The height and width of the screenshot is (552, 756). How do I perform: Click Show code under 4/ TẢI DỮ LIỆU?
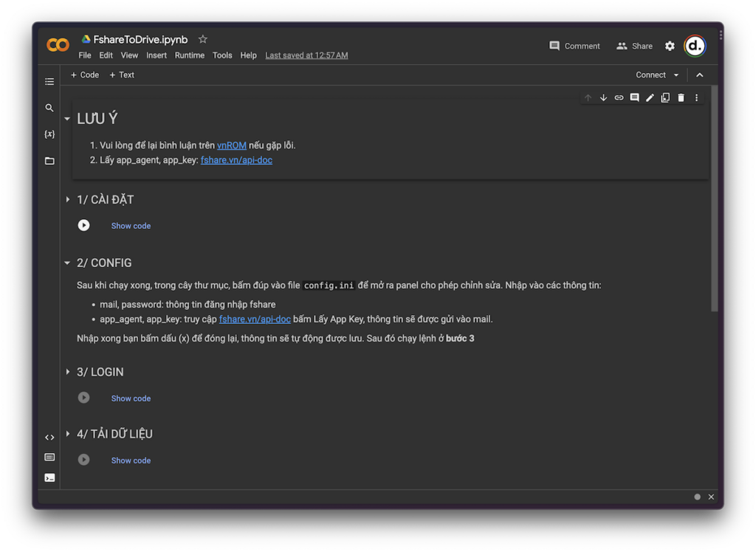click(x=131, y=460)
